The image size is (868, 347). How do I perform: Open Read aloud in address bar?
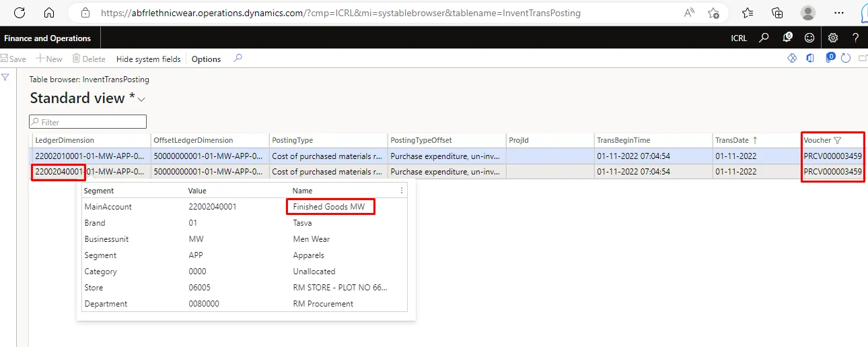[x=690, y=13]
